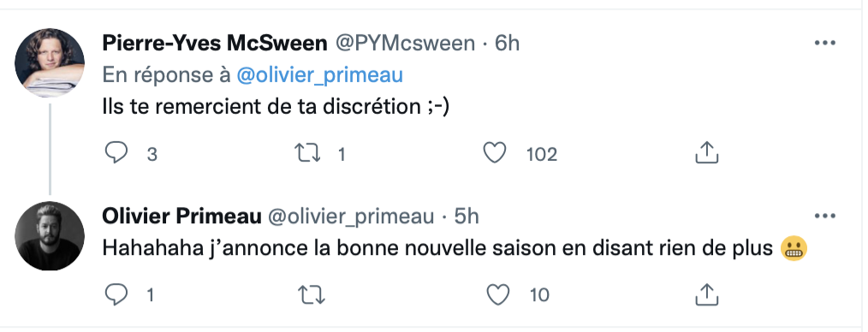Retweet Olivier Primeau's tweet
This screenshot has height=332, width=868.
click(312, 295)
